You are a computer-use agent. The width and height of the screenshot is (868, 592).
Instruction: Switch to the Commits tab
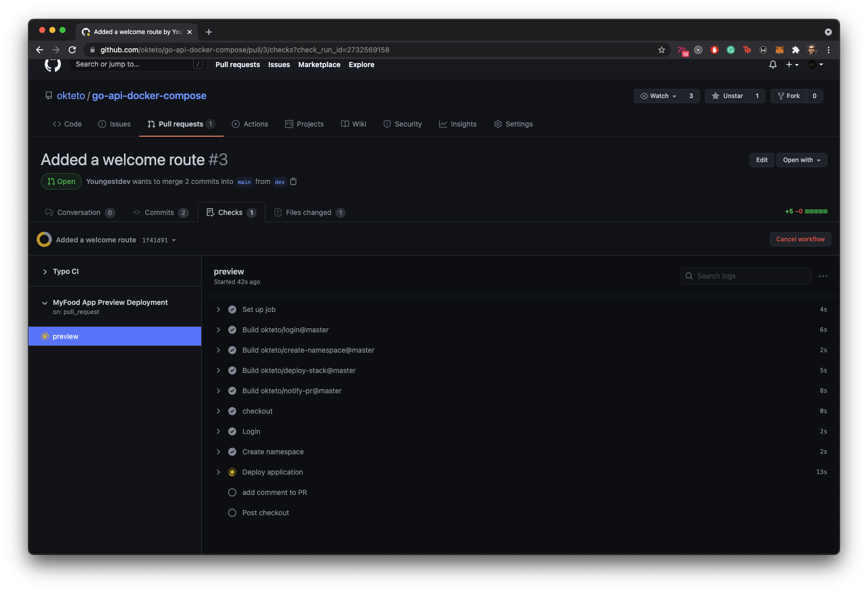[161, 212]
